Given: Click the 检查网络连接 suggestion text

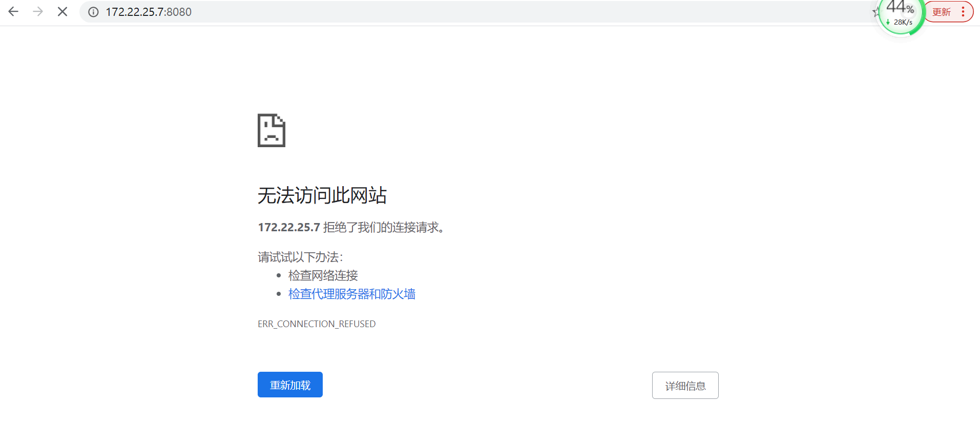Looking at the screenshot, I should pos(323,275).
